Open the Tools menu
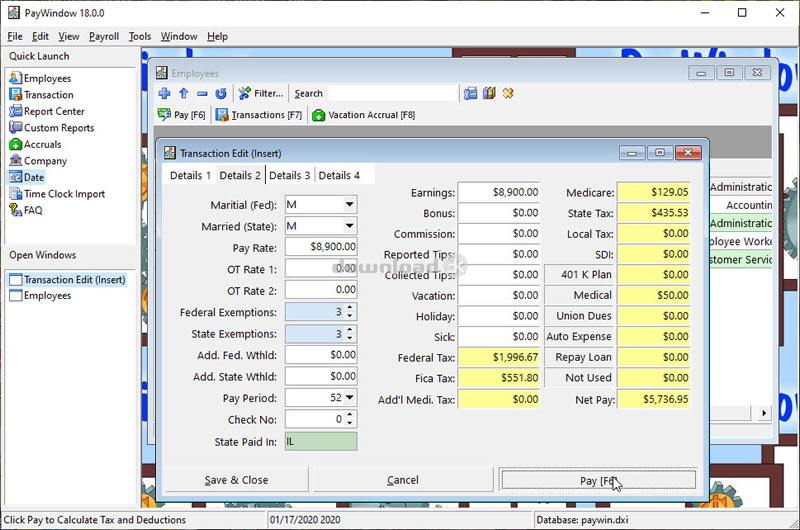The height and width of the screenshot is (530, 800). click(x=140, y=36)
